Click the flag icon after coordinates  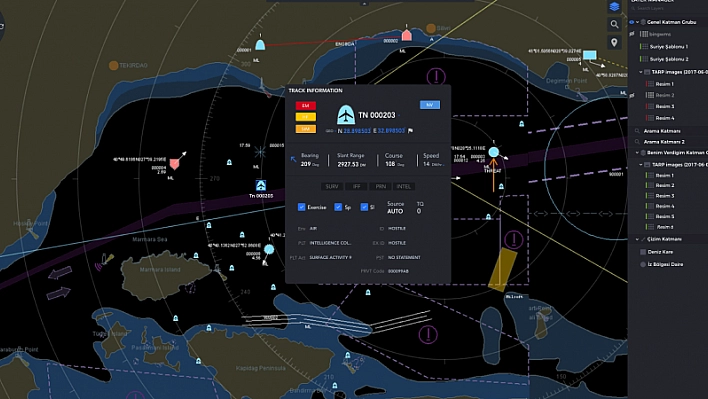coord(410,131)
